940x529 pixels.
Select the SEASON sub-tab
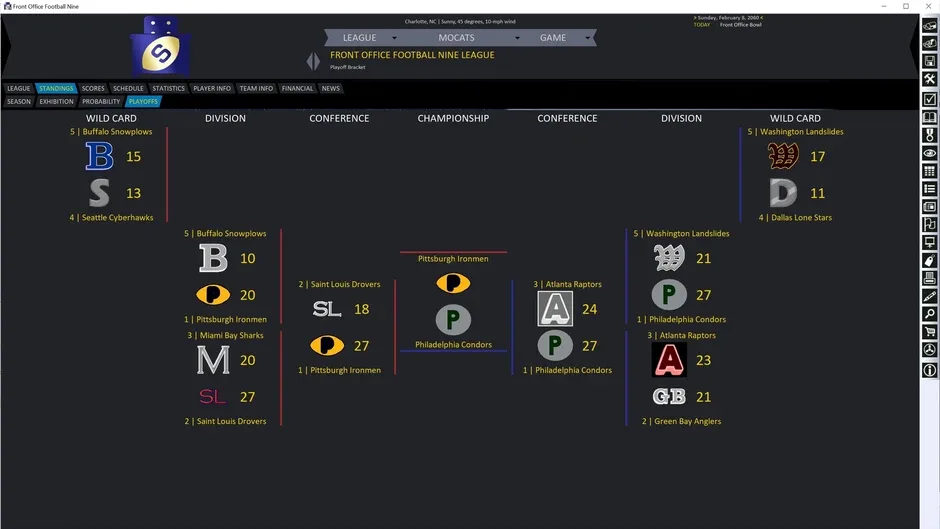19,101
